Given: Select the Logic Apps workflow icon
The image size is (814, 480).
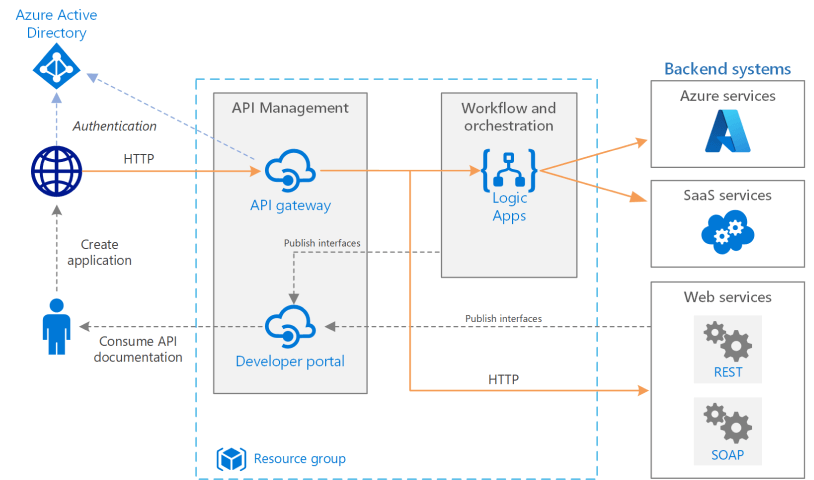Looking at the screenshot, I should 509,171.
